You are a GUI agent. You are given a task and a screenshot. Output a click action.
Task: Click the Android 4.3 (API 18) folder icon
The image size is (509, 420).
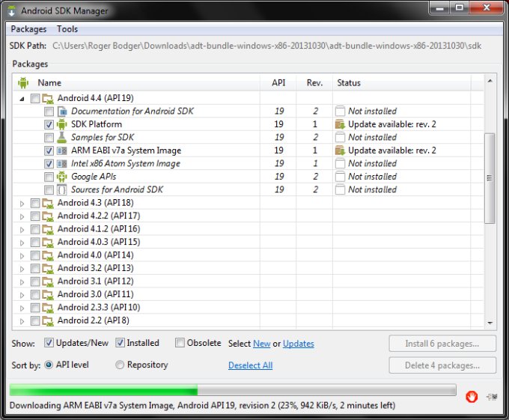click(48, 203)
